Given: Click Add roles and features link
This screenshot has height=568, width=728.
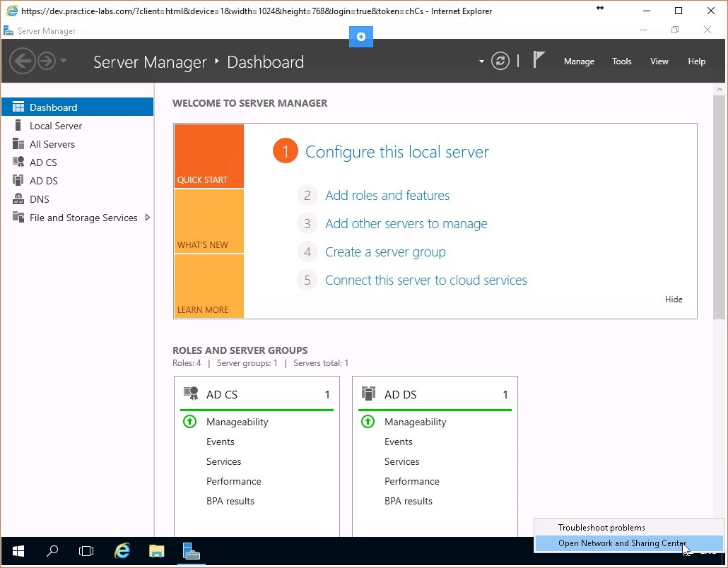Looking at the screenshot, I should [x=387, y=196].
